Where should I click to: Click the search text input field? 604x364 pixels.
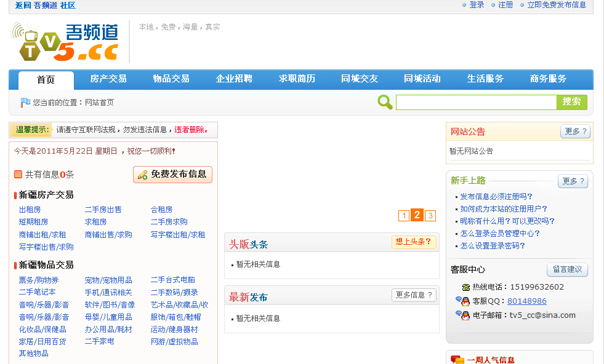pyautogui.click(x=476, y=102)
